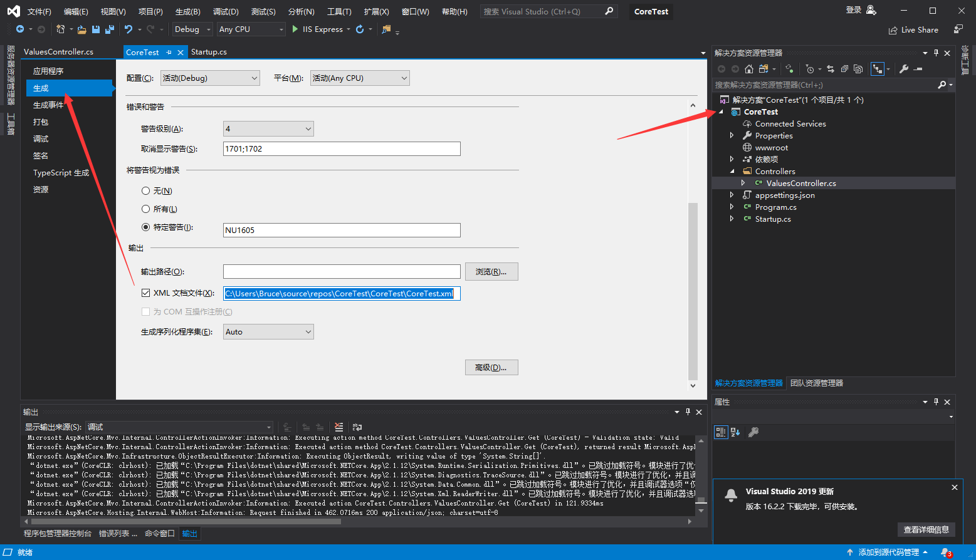This screenshot has width=976, height=560.
Task: Click the Alphabetical sort icon in Properties panel
Action: tap(735, 432)
